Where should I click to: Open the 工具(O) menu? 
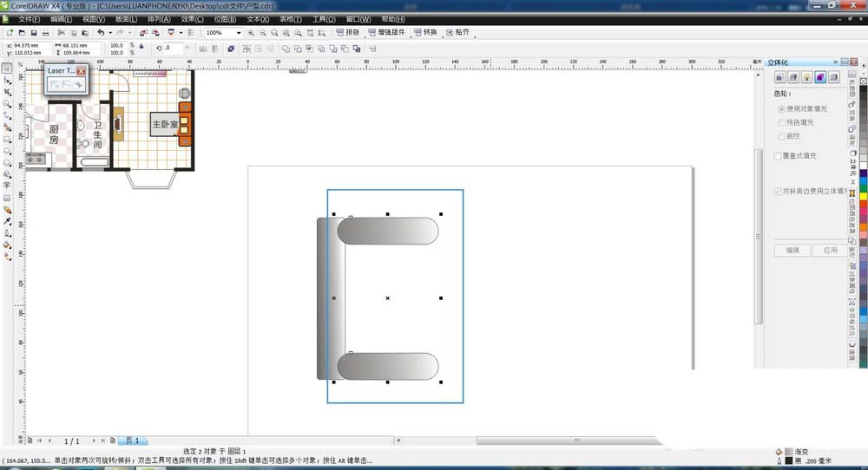click(x=324, y=19)
